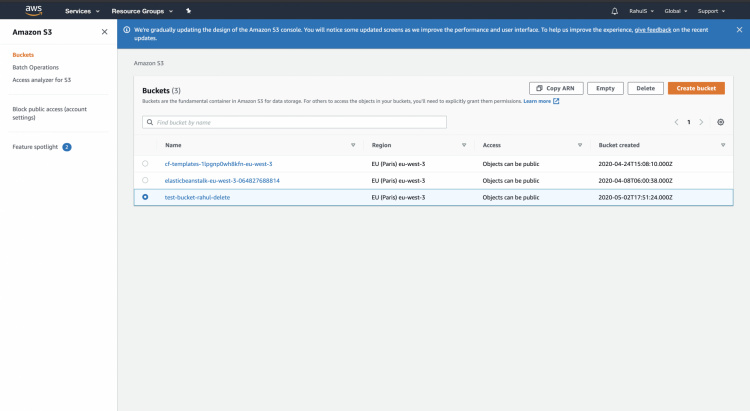Sort buckets by Name column arrow

tap(353, 145)
